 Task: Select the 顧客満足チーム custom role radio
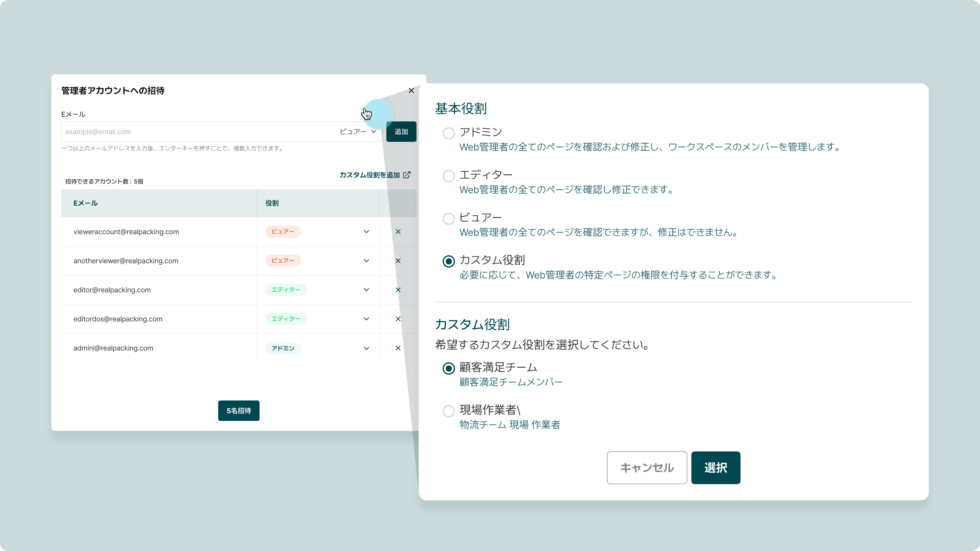[x=449, y=368]
